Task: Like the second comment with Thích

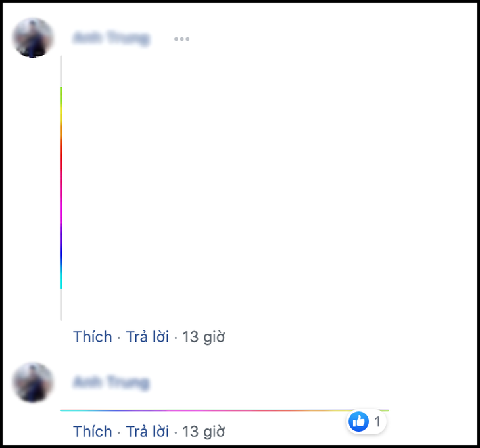Action: point(93,431)
